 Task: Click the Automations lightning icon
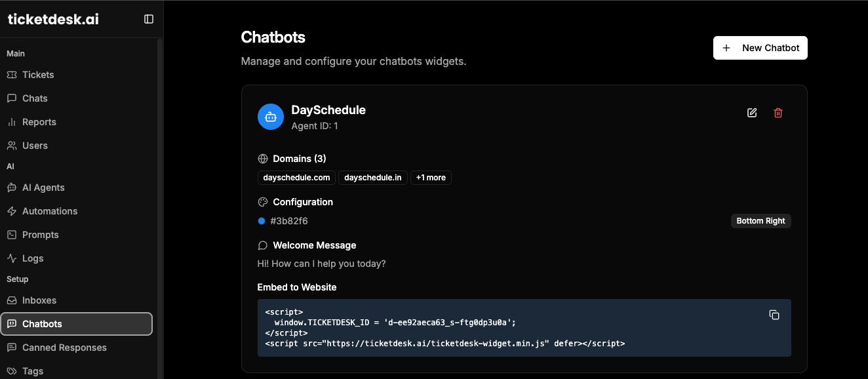[x=12, y=211]
